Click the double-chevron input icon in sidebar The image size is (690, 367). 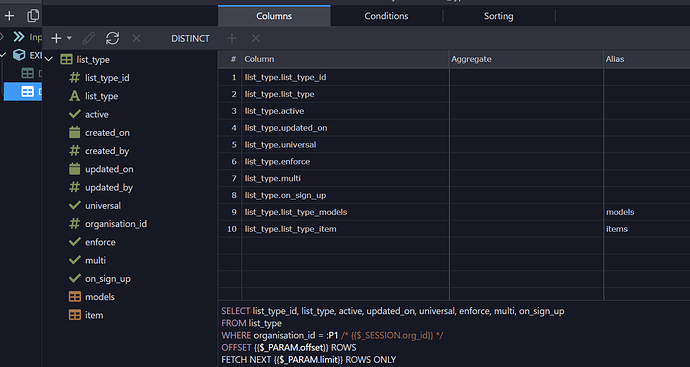coord(19,37)
